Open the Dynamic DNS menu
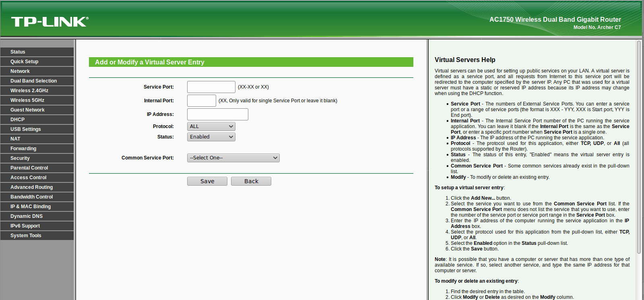Screen dimensions: 644x300 tap(37, 216)
